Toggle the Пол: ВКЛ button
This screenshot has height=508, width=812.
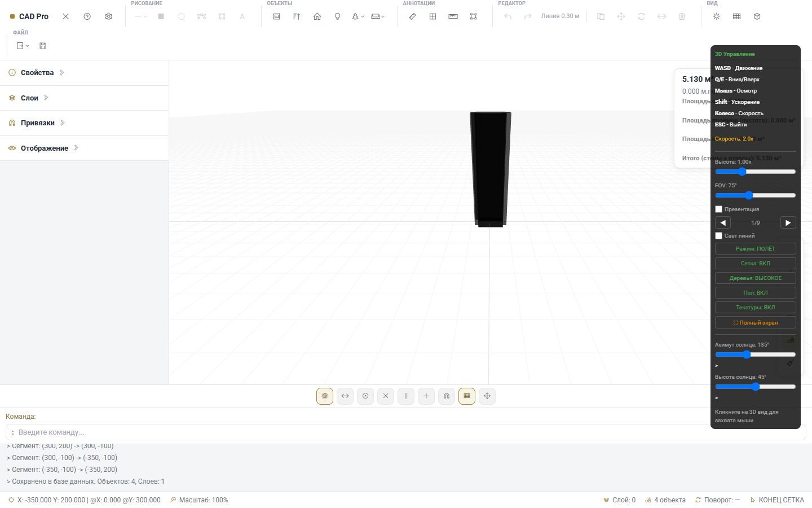tap(755, 293)
